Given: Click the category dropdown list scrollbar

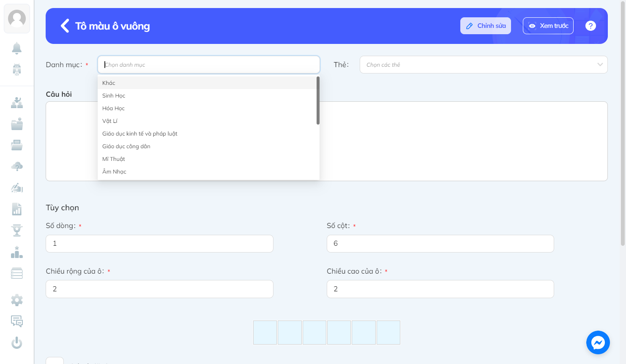Looking at the screenshot, I should coord(318,101).
